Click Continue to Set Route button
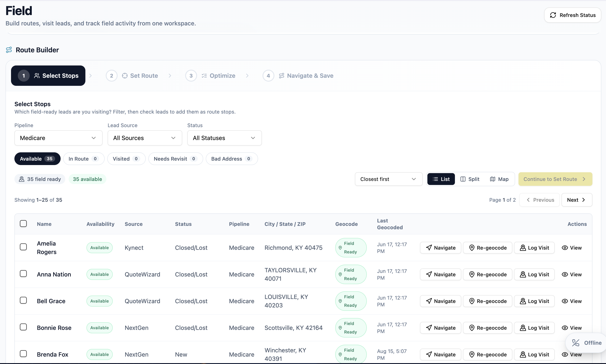606x364 pixels. coord(555,179)
